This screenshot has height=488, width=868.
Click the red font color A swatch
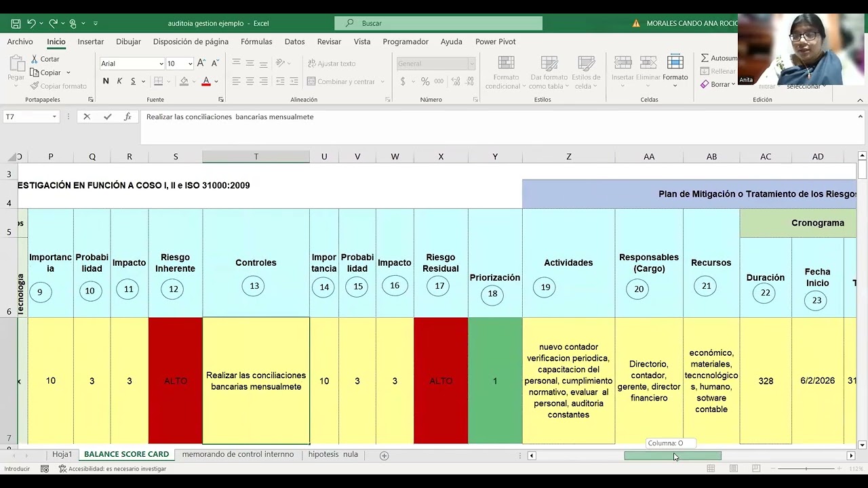tap(206, 81)
